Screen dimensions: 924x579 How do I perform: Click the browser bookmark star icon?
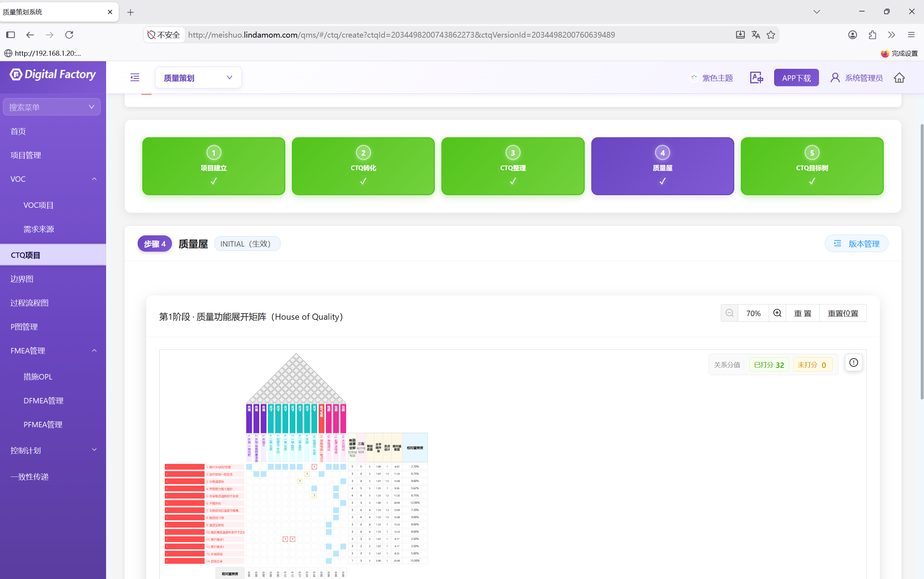click(771, 35)
